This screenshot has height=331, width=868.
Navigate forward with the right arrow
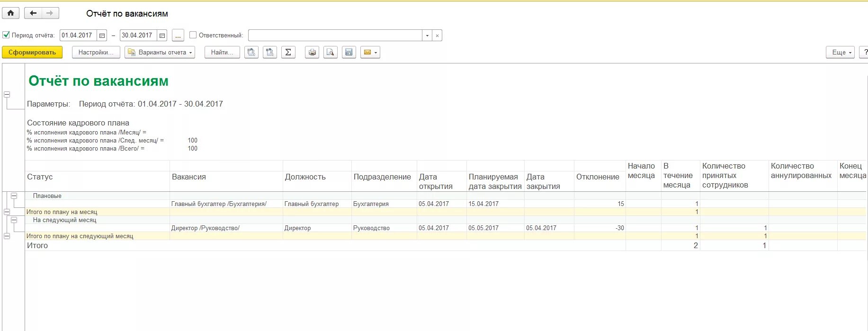tap(50, 13)
